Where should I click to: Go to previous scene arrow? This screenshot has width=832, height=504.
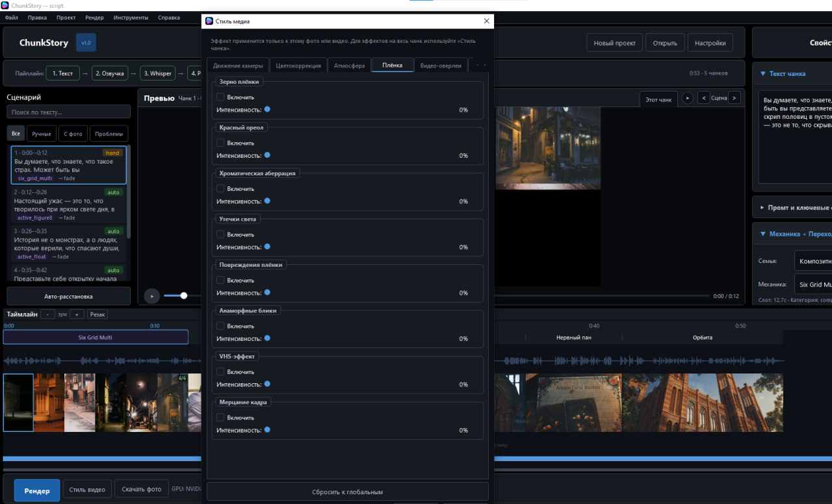coord(703,98)
